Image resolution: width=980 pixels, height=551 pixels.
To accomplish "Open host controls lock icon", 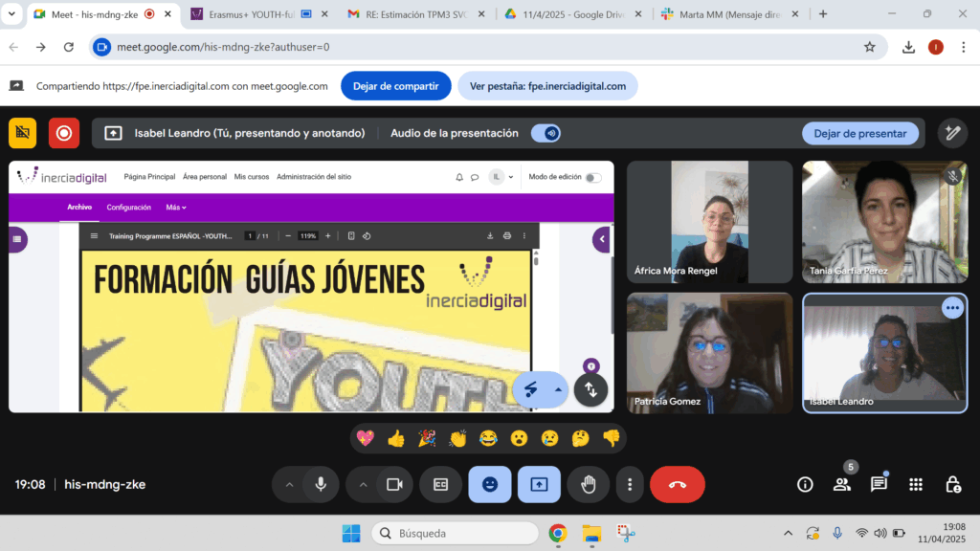I will point(952,484).
